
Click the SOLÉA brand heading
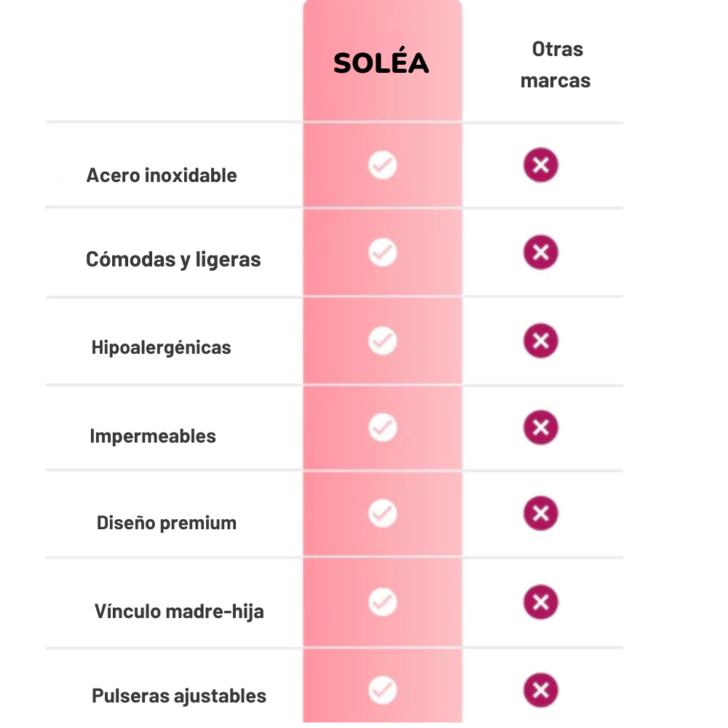coord(381,63)
